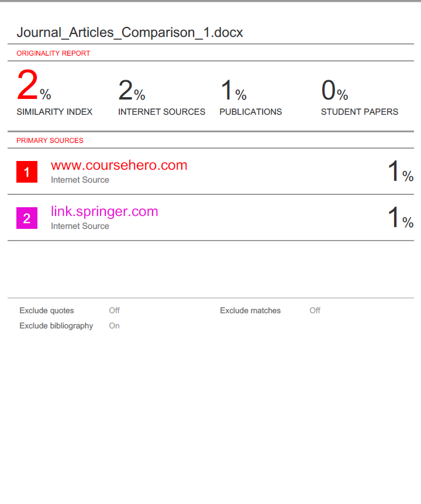Click Internet Source label under coursehero
Viewport: 421px width, 504px height.
[80, 180]
